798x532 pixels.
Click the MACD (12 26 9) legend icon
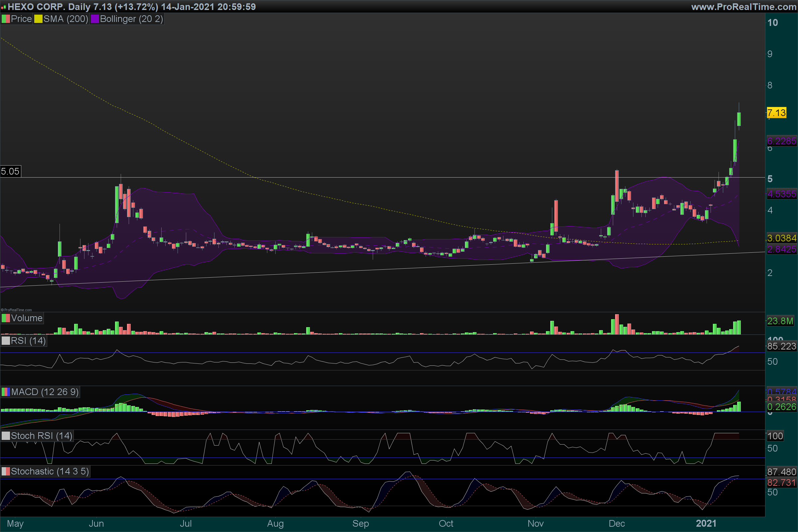(x=6, y=392)
